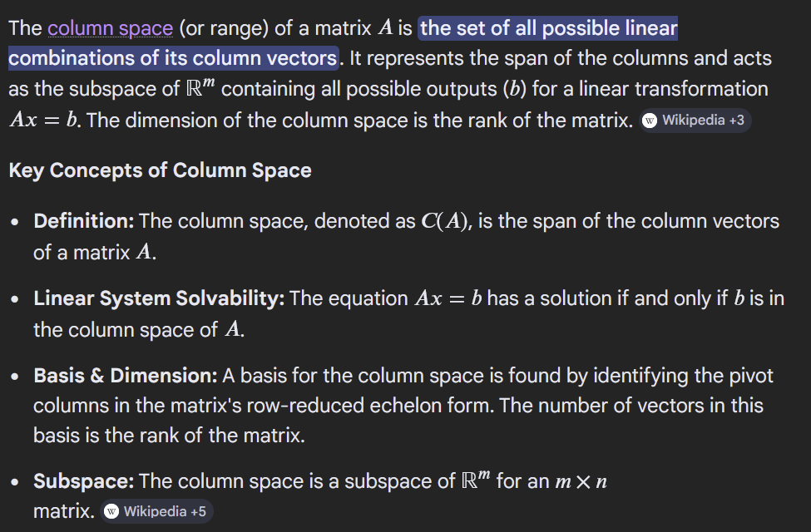Screen dimensions: 811x532
Task: Click the Ax = b equation in the intro paragraph
Action: 44,120
